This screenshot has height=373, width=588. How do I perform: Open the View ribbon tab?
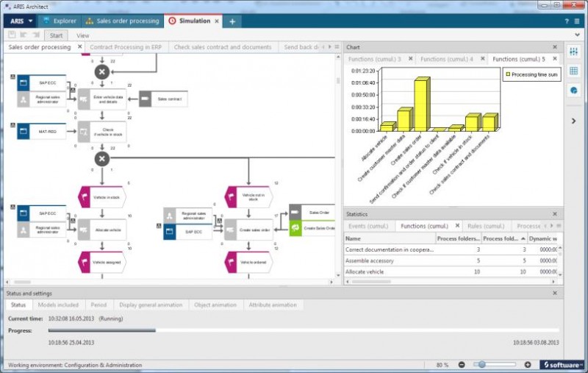point(82,35)
